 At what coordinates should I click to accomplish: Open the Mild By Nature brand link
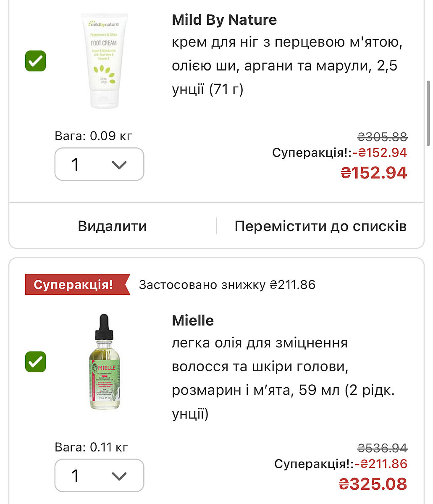pos(224,20)
